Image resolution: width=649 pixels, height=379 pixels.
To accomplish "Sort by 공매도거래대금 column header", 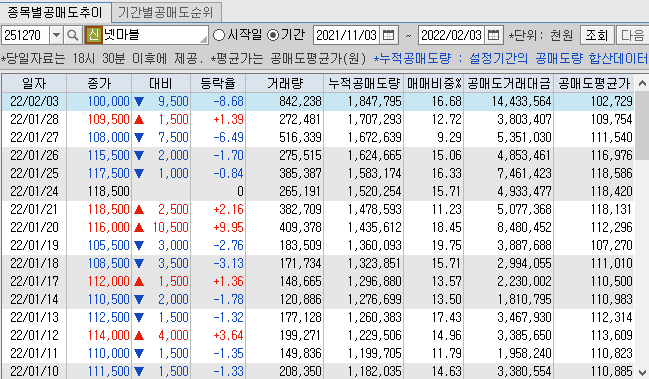I will 509,84.
